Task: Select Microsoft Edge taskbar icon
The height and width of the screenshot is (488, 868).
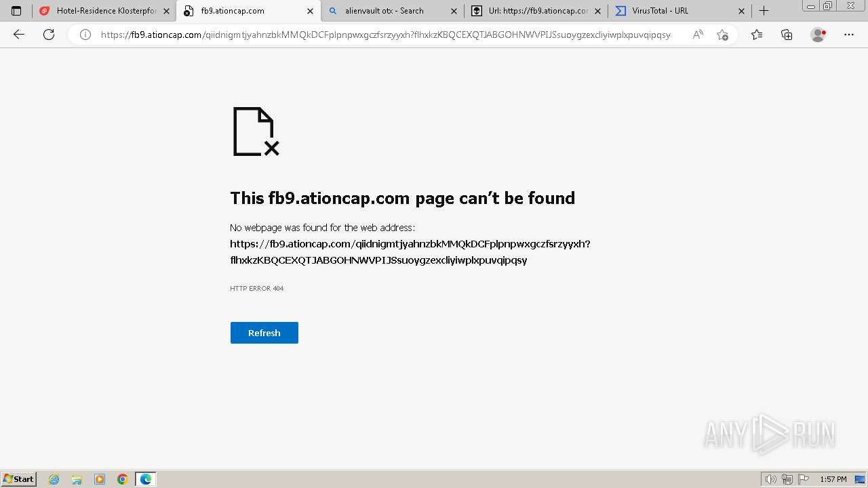Action: [146, 479]
